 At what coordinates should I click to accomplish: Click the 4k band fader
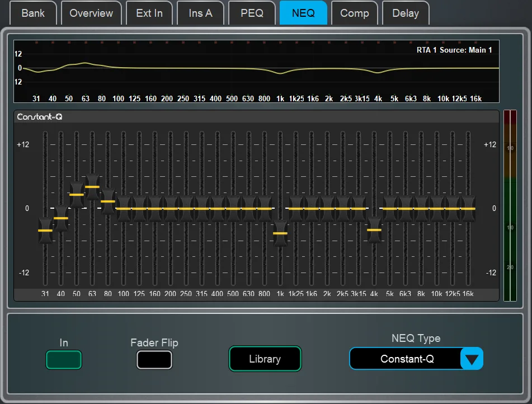[x=374, y=230]
